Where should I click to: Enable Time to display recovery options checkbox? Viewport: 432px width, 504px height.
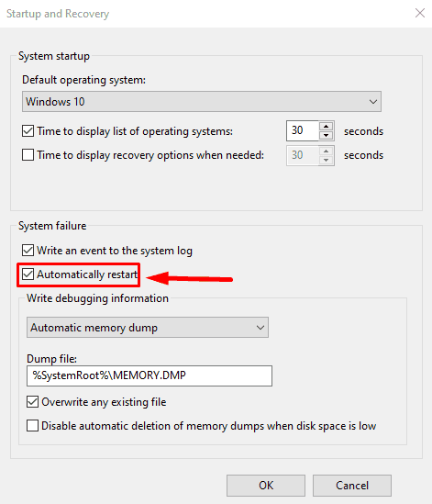[28, 155]
